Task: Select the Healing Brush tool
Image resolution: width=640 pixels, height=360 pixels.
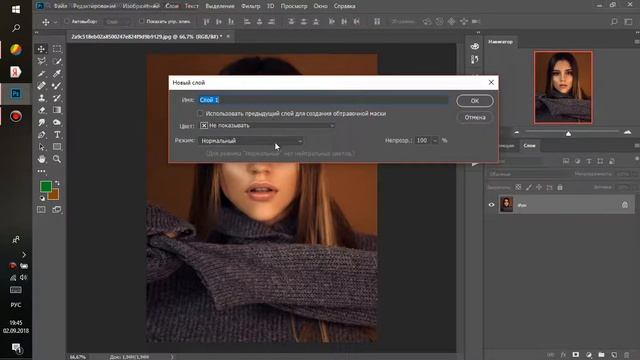Action: [x=41, y=86]
